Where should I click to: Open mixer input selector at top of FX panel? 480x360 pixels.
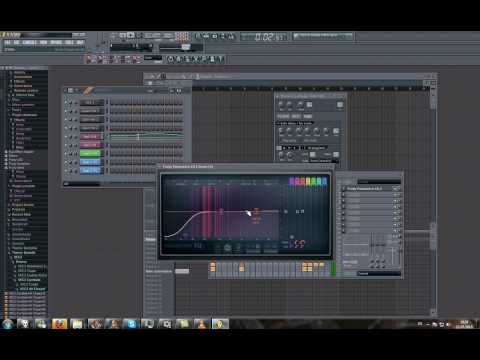point(379,182)
